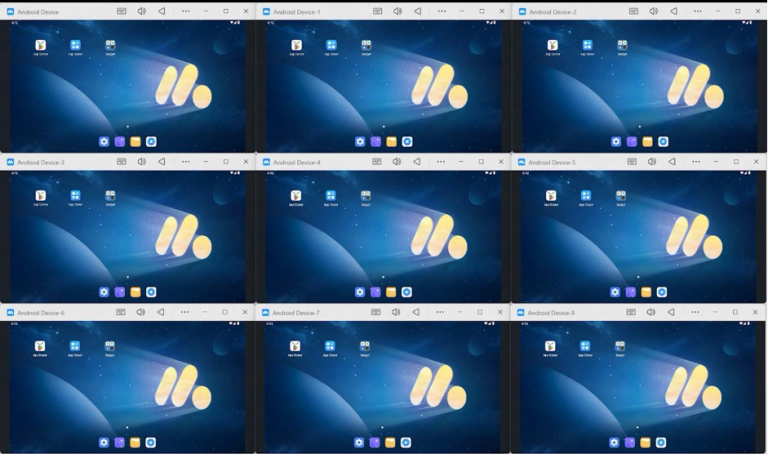
Task: Click the volume icon in Android Device-5 title bar
Action: [x=652, y=161]
